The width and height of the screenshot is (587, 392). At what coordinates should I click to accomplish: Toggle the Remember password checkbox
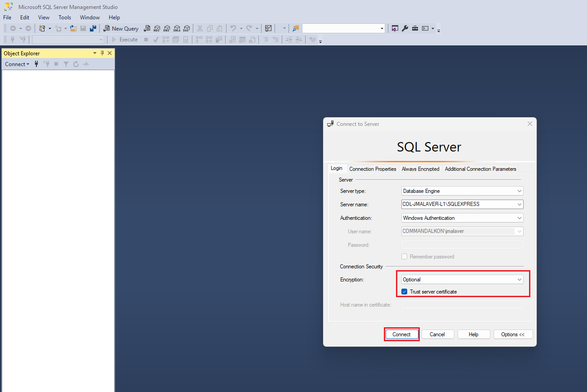(x=405, y=257)
